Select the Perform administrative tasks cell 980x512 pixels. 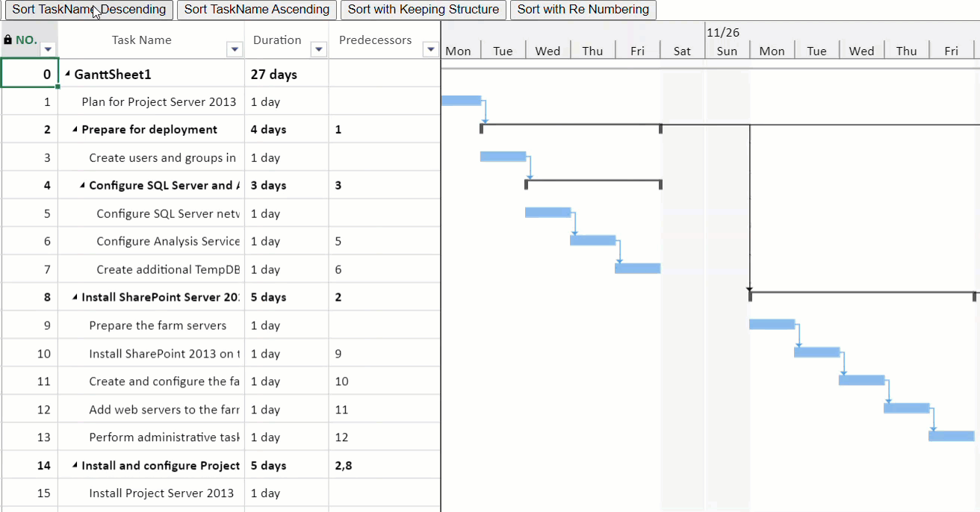[151, 437]
